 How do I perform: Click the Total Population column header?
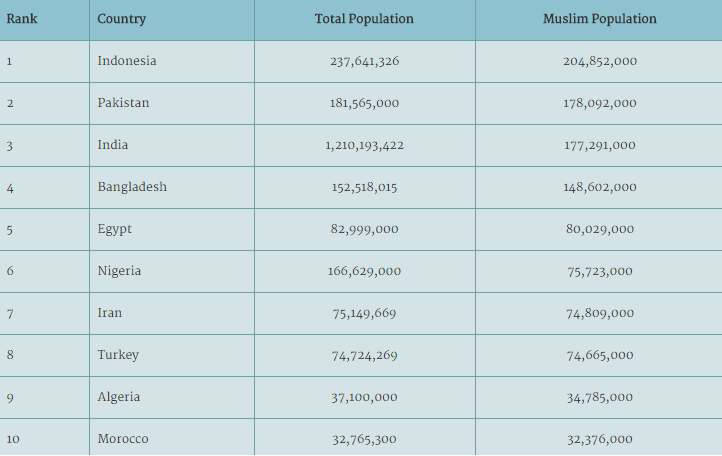pyautogui.click(x=365, y=20)
